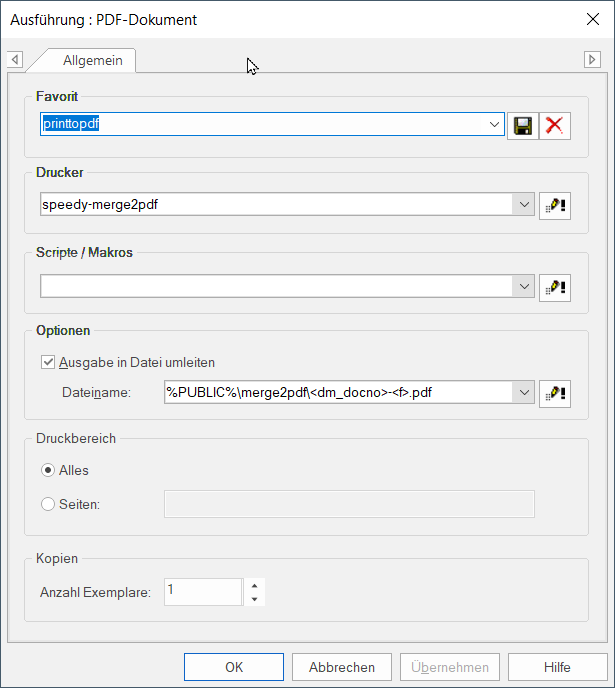Switch to the Allgemein tab
This screenshot has height=688, width=615.
(92, 60)
